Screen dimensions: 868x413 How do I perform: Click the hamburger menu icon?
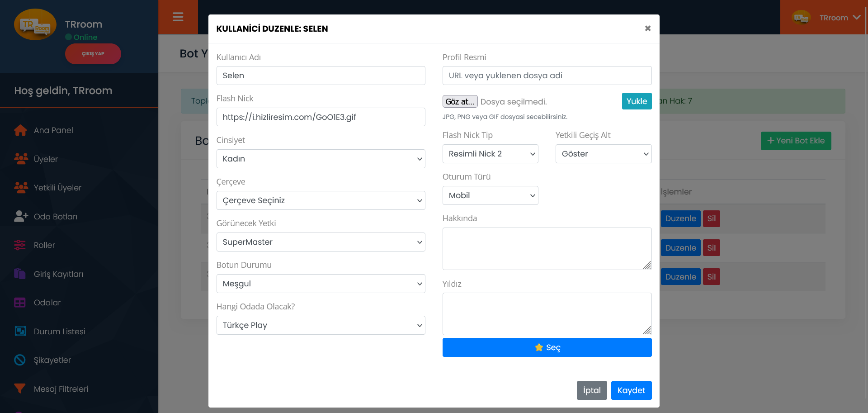tap(178, 17)
